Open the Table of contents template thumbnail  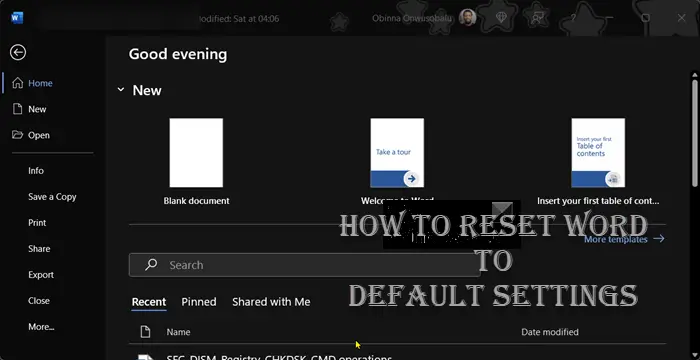coord(598,153)
